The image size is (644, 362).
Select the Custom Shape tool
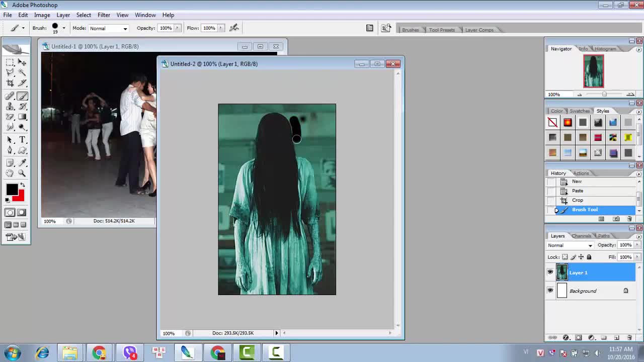click(x=22, y=150)
